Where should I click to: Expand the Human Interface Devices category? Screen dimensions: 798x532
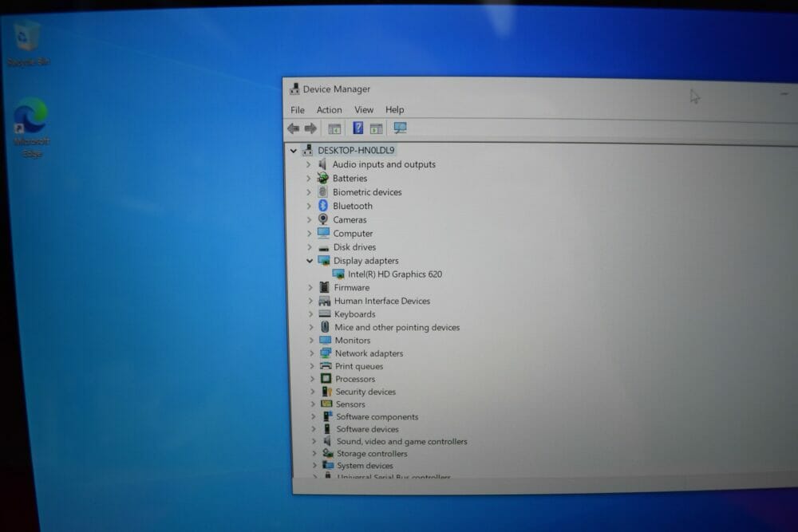pyautogui.click(x=310, y=301)
